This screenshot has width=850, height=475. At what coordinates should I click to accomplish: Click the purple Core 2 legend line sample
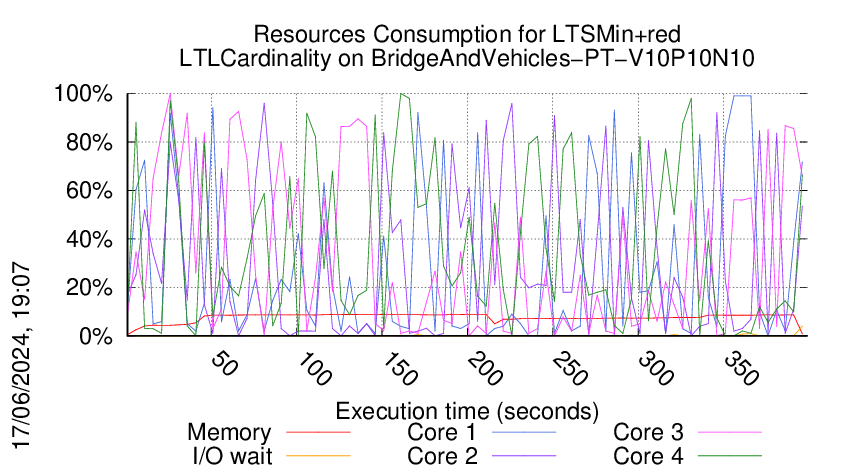pyautogui.click(x=524, y=456)
